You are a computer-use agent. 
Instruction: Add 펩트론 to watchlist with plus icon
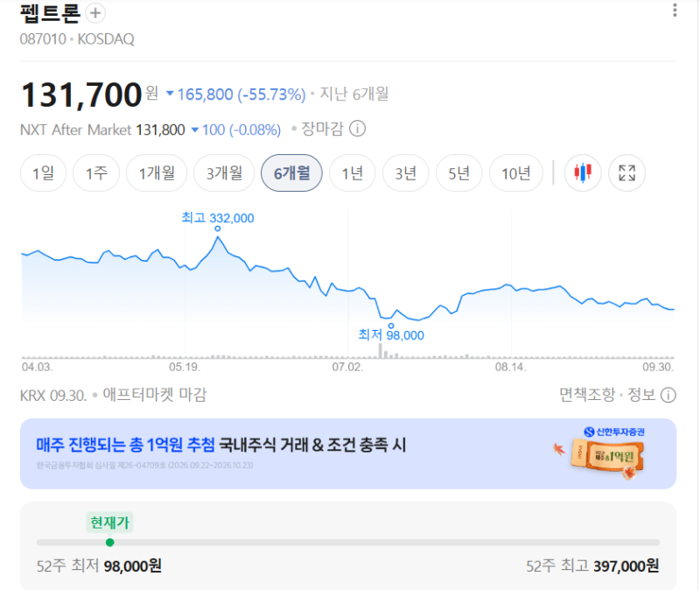95,13
